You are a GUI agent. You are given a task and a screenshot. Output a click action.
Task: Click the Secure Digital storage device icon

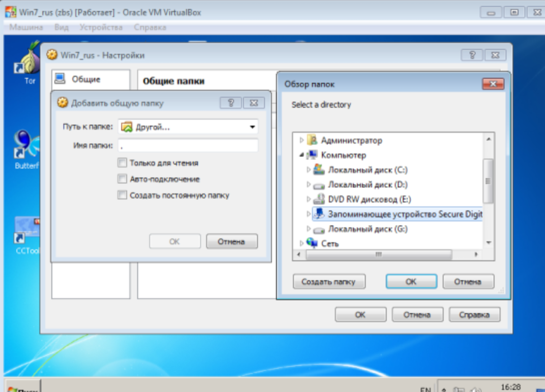[319, 214]
